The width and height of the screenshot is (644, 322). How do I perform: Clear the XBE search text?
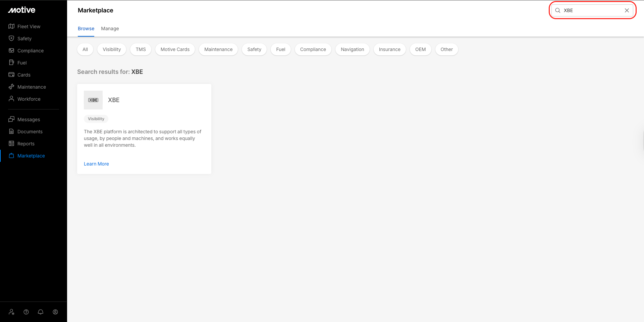[x=627, y=10]
